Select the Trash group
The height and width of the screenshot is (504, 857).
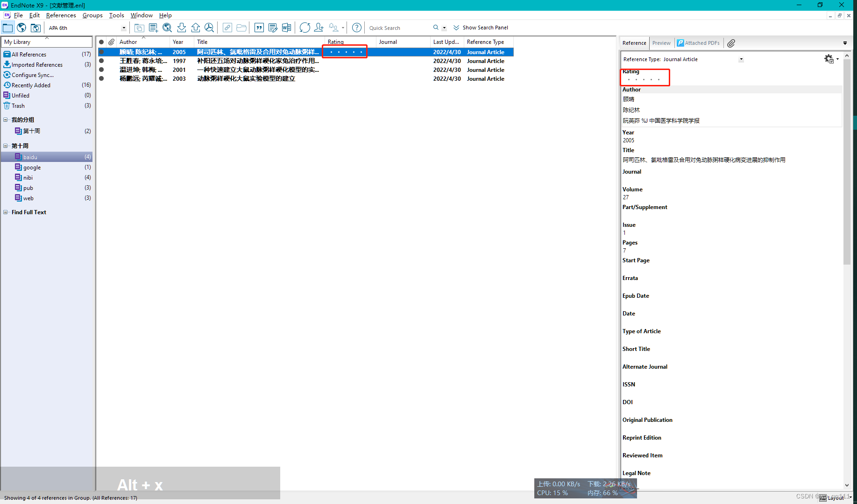[47, 105]
